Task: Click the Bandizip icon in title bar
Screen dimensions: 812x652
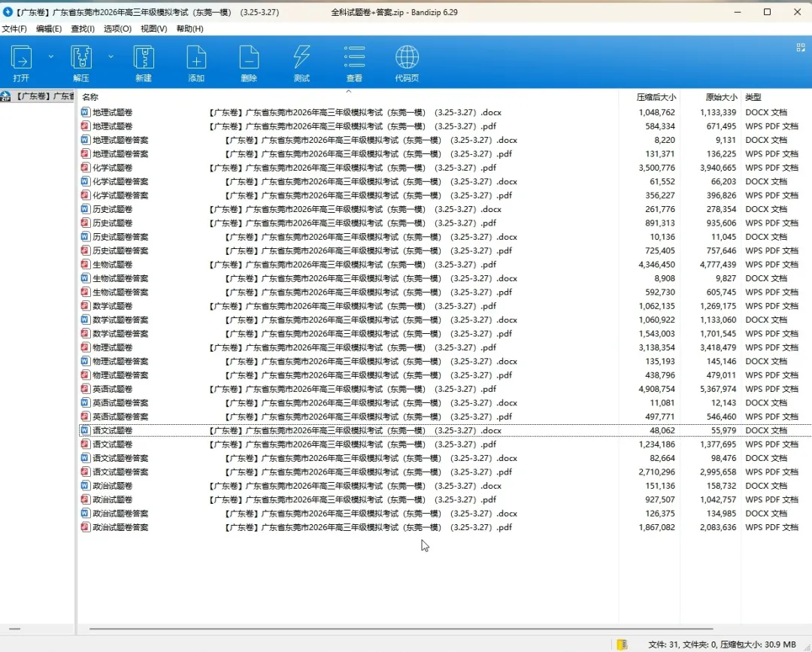Action: click(x=8, y=11)
